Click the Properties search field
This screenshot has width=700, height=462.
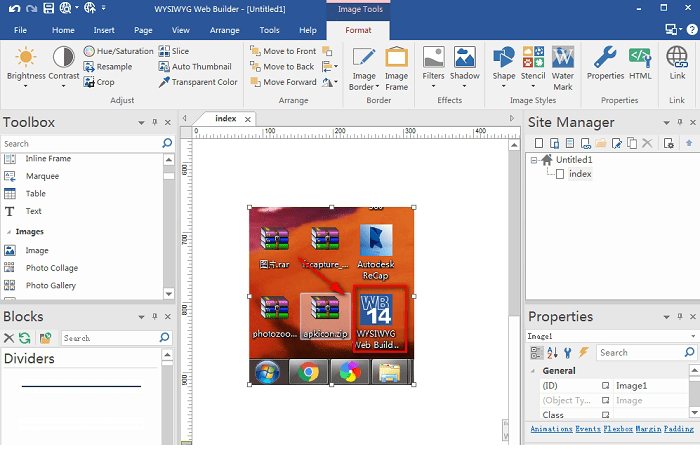pos(640,353)
